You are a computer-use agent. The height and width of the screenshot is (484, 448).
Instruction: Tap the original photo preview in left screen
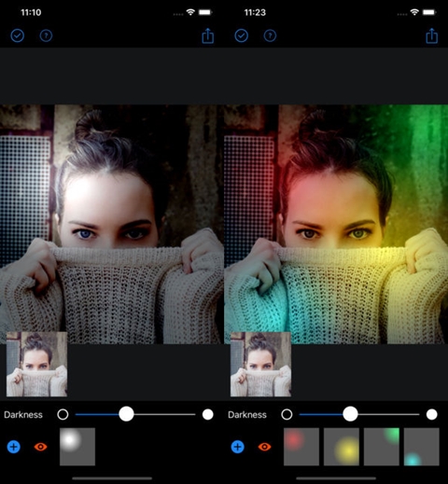[x=36, y=364]
